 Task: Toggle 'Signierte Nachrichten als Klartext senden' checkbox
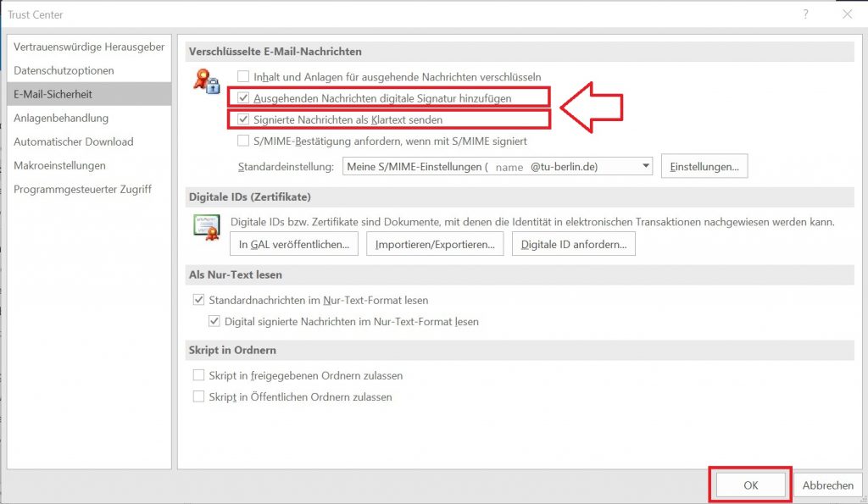243,119
